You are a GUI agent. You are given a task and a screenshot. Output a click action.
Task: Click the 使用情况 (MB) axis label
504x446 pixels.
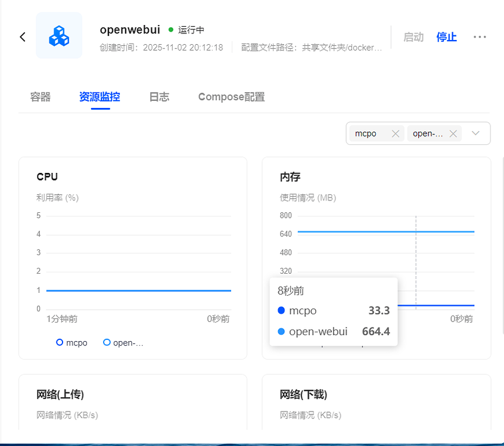308,197
